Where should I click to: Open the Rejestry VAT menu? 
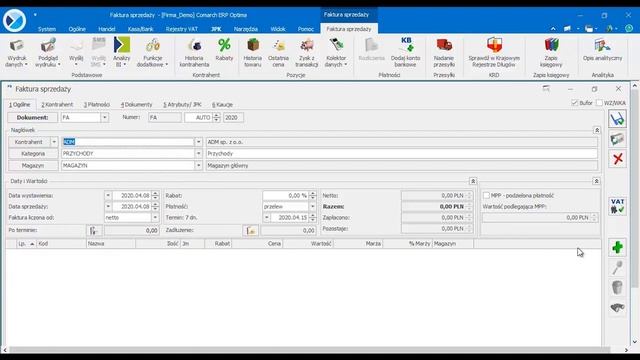[182, 29]
